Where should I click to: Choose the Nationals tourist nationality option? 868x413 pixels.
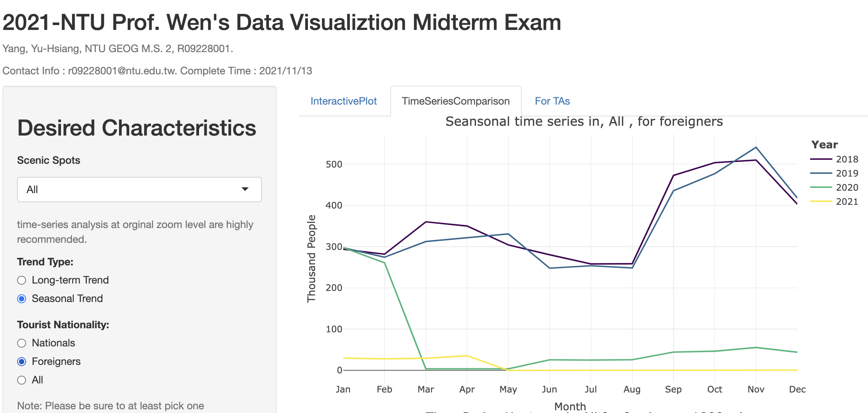point(22,343)
